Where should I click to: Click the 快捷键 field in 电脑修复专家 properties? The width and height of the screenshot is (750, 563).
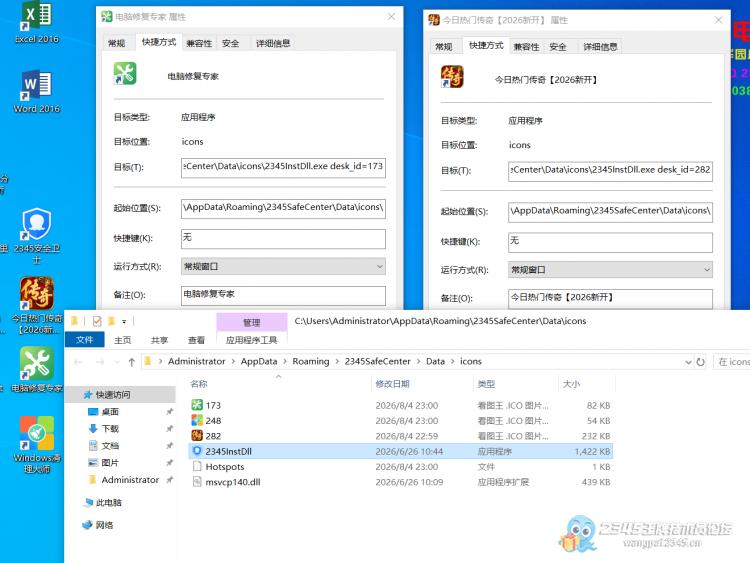click(283, 239)
